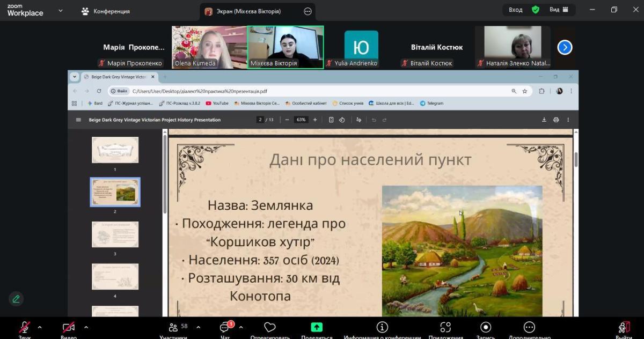Open the Чат panel with unread badge
Screen dimensions: 644x339
pyautogui.click(x=225, y=328)
